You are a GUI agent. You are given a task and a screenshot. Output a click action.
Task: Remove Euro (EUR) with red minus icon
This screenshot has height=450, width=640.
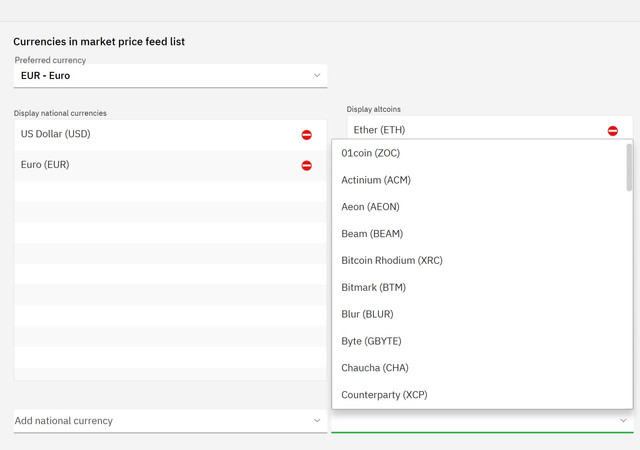click(x=307, y=165)
